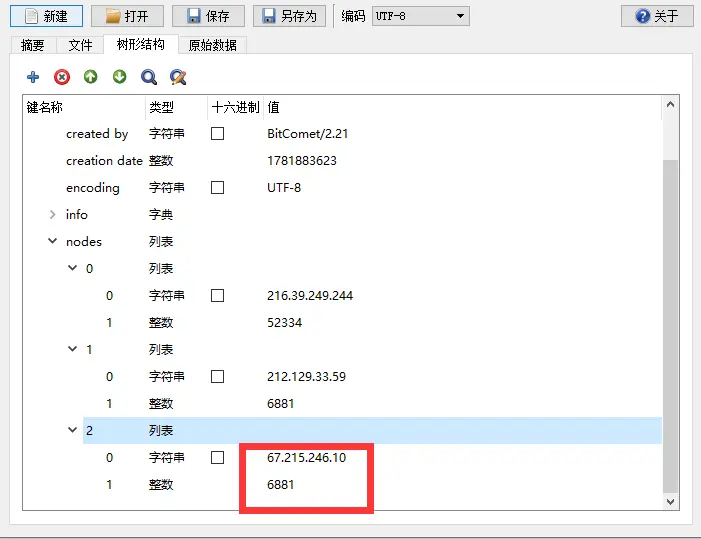Image resolution: width=701 pixels, height=539 pixels.
Task: Click the IP value 212.129.33.59
Action: (306, 376)
